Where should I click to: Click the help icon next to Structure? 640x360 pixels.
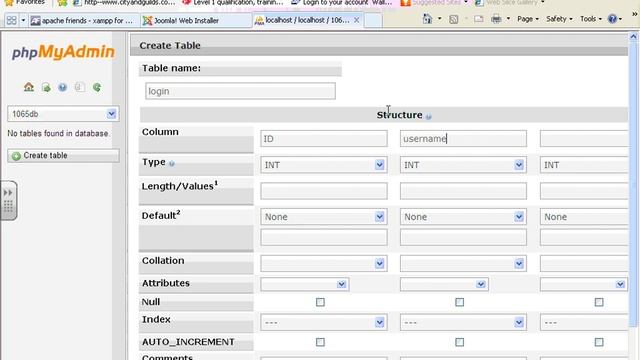(429, 116)
